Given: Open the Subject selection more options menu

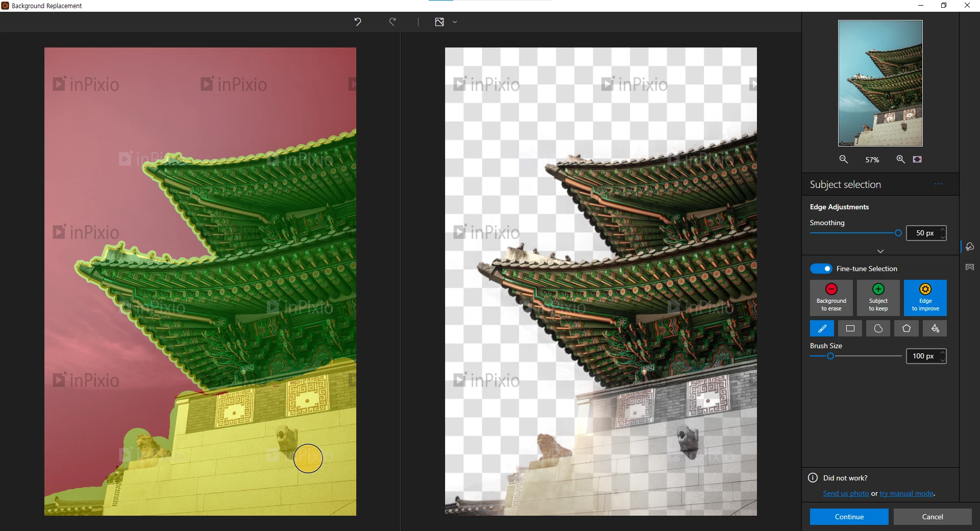Looking at the screenshot, I should (x=939, y=184).
